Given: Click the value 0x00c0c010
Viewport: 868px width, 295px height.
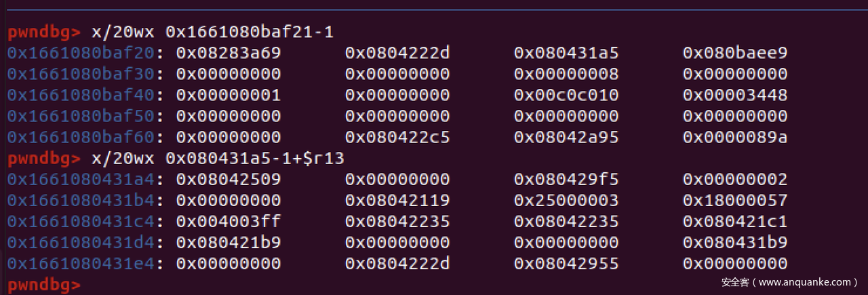Looking at the screenshot, I should (x=566, y=95).
